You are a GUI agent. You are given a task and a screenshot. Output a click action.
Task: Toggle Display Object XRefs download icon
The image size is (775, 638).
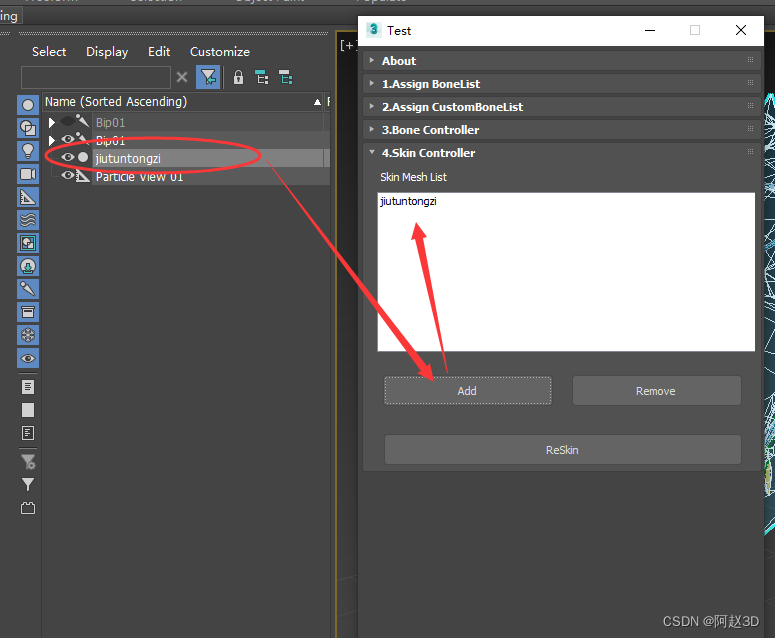tap(28, 266)
